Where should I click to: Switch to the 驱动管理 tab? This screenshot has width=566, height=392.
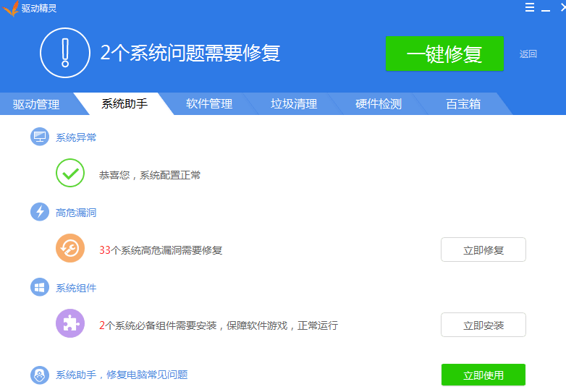36,104
